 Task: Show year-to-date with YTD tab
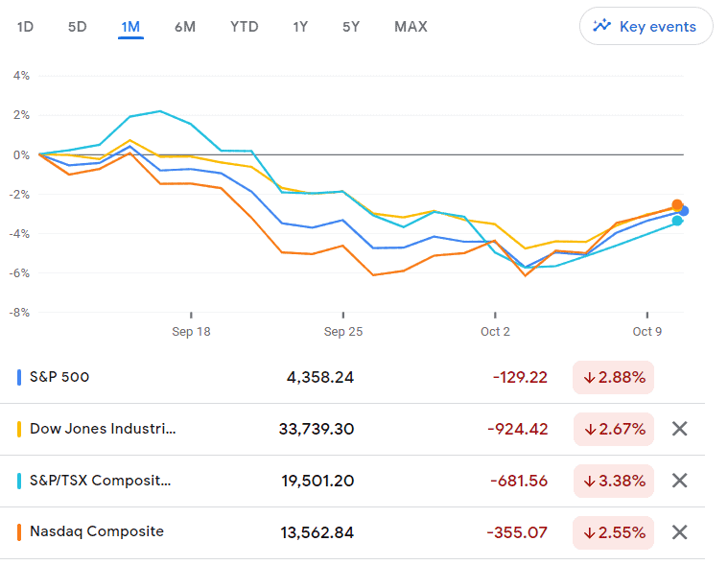point(244,27)
